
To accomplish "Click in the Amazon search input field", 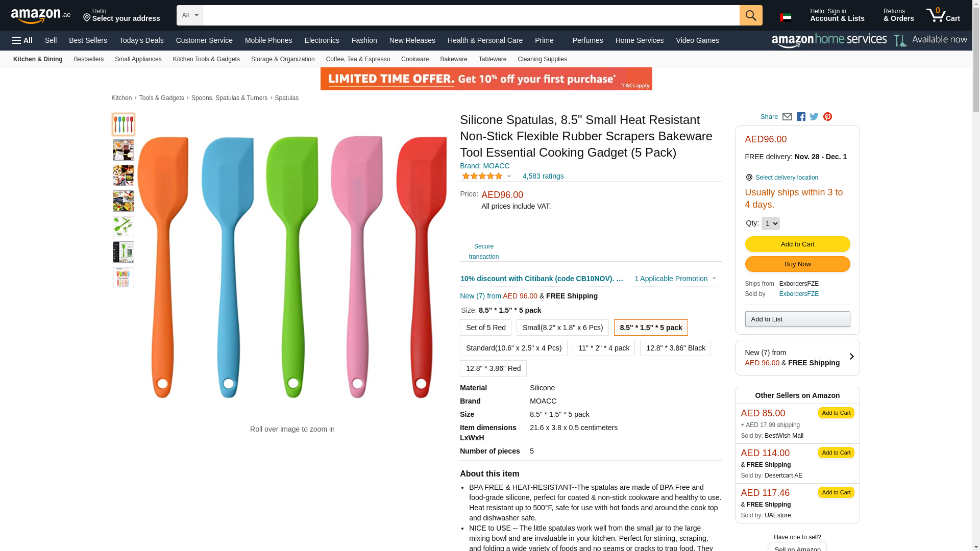I will point(471,15).
